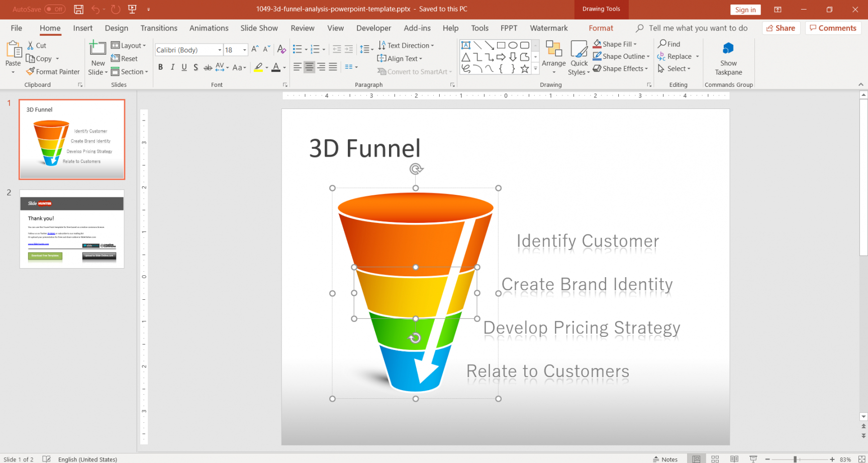This screenshot has width=868, height=463.
Task: Switch to the Format tab
Action: [x=601, y=28]
